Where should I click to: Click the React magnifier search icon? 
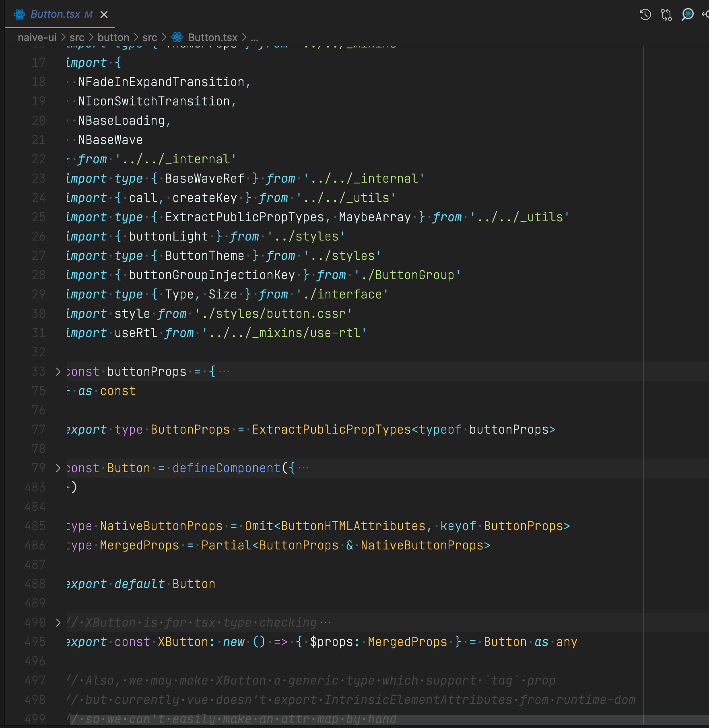click(x=688, y=15)
